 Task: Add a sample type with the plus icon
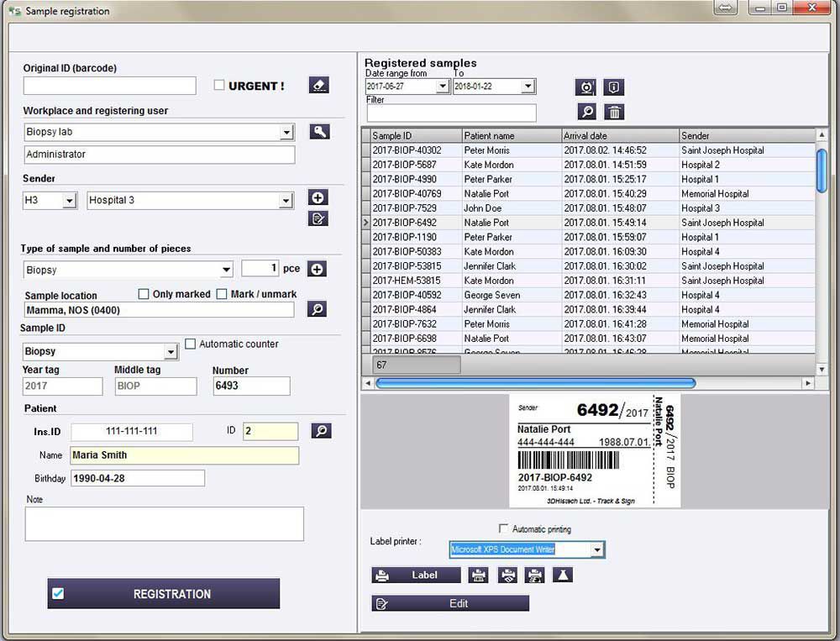pyautogui.click(x=317, y=268)
